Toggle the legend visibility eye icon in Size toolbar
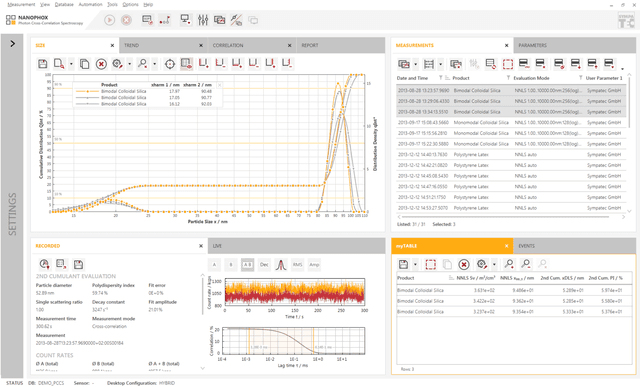Screen dimensions: 640x387 click(187, 64)
